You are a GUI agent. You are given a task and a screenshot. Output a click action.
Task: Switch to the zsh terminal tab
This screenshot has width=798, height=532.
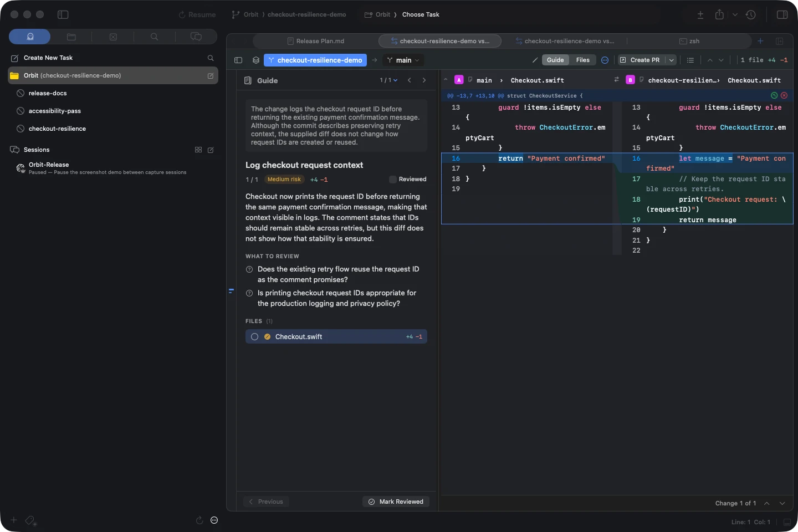click(x=689, y=41)
